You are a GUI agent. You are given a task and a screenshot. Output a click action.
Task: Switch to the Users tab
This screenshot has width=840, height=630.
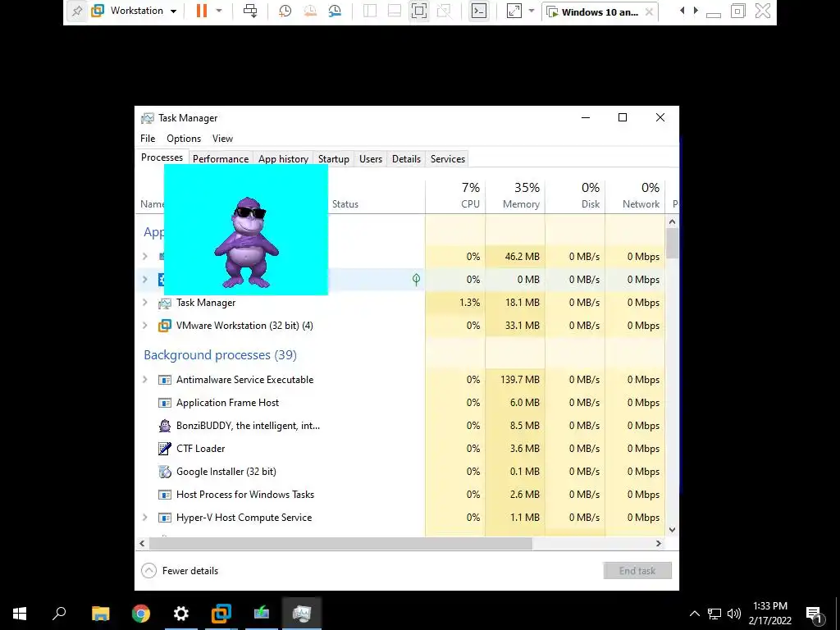click(x=371, y=158)
